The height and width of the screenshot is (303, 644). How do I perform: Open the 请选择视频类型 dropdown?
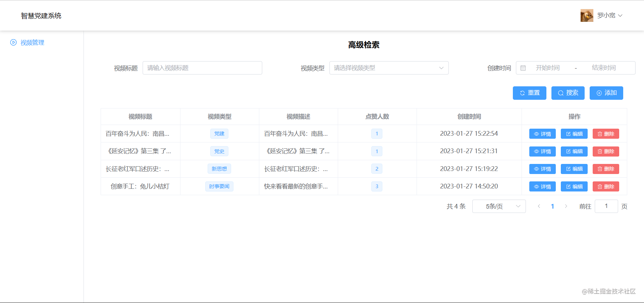click(x=389, y=68)
